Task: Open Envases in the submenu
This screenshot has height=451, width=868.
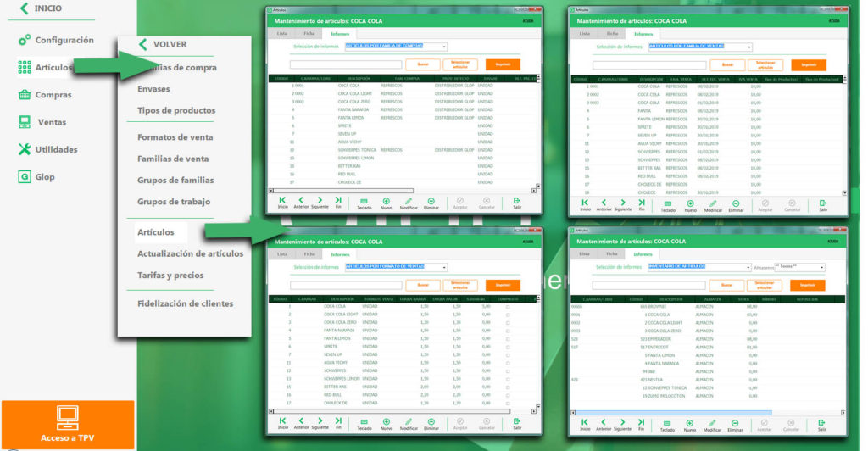Action: 153,88
